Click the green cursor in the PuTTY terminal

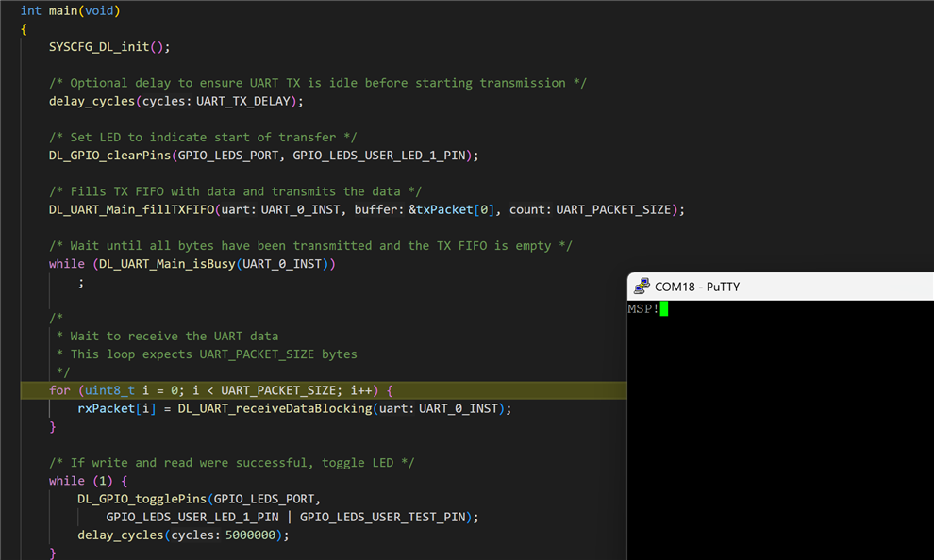coord(664,309)
